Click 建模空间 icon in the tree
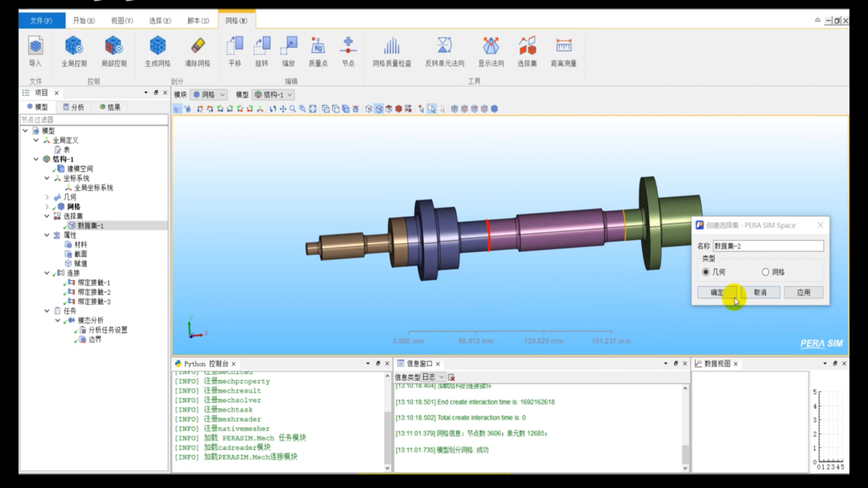This screenshot has width=868, height=488. (x=61, y=168)
